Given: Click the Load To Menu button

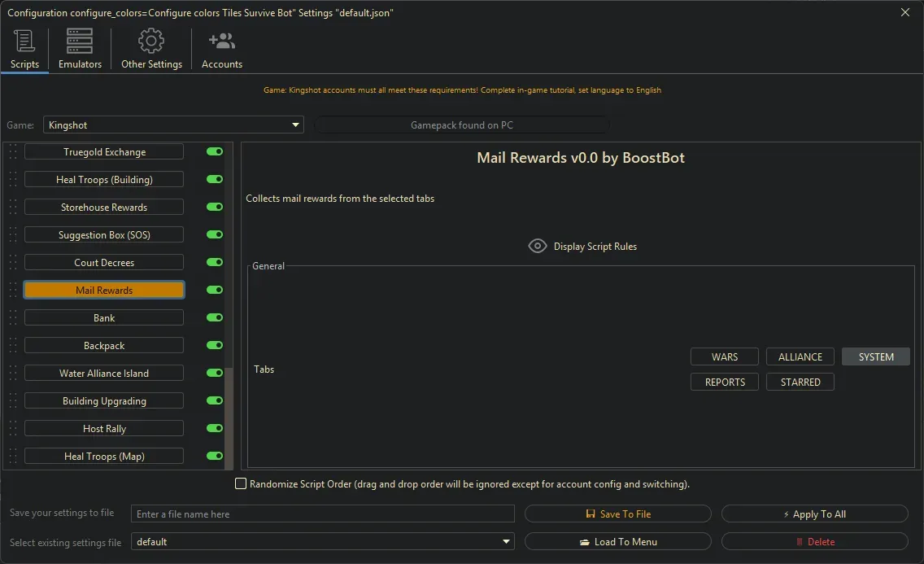Looking at the screenshot, I should click(618, 541).
